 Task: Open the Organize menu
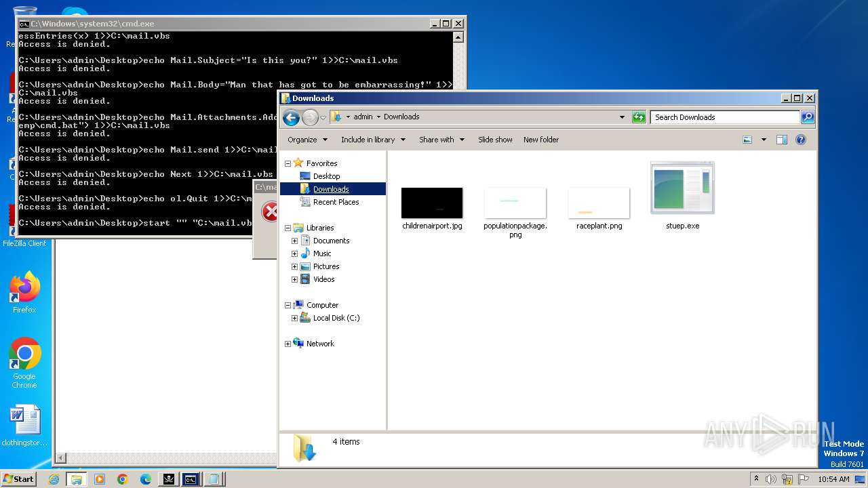pos(307,140)
